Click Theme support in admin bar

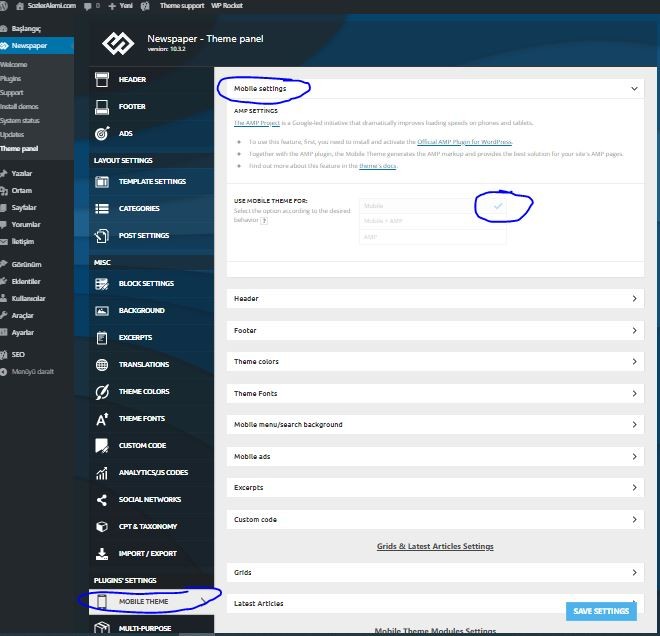(182, 6)
